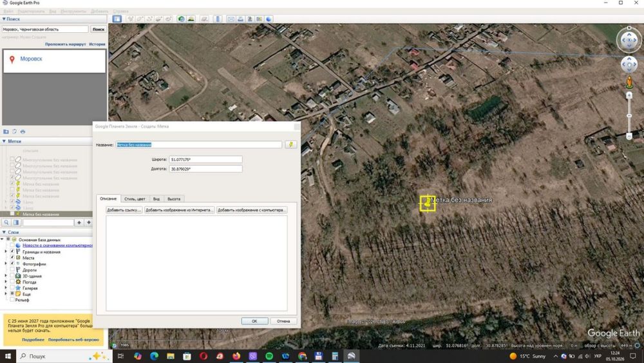Click the OK button in dialog
The image size is (644, 363).
(254, 321)
